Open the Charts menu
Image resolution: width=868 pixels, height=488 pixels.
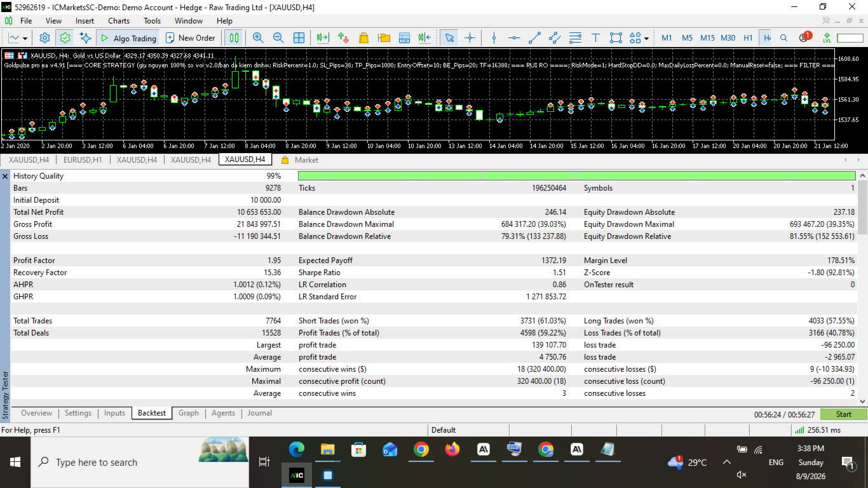[x=119, y=20]
